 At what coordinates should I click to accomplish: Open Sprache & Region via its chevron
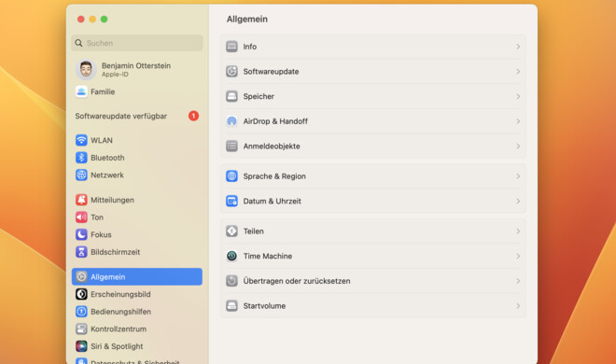coord(518,176)
